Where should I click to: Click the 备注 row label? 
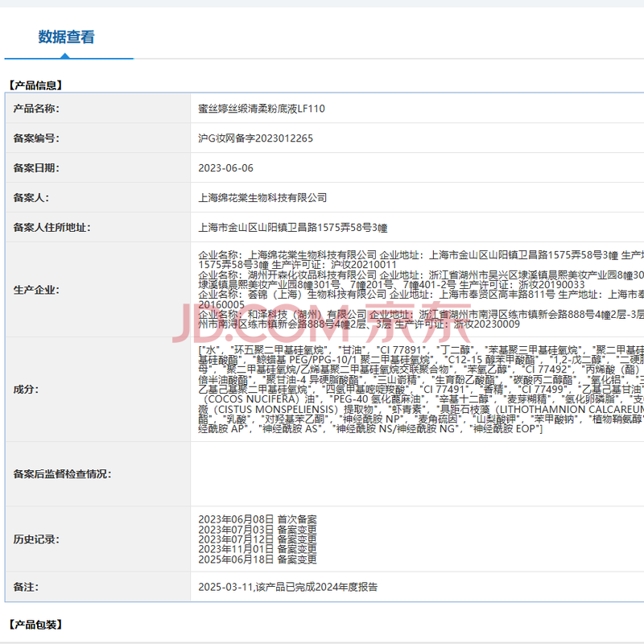(x=26, y=588)
